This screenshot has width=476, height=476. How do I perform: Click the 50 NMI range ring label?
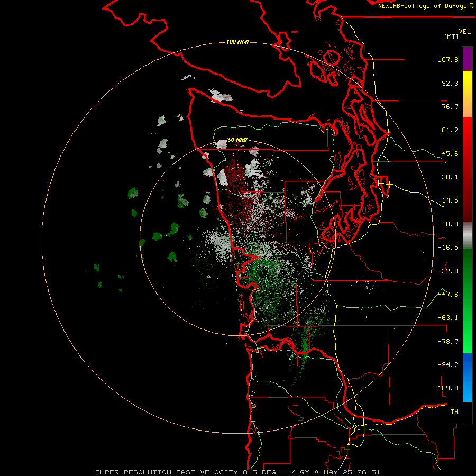[237, 140]
